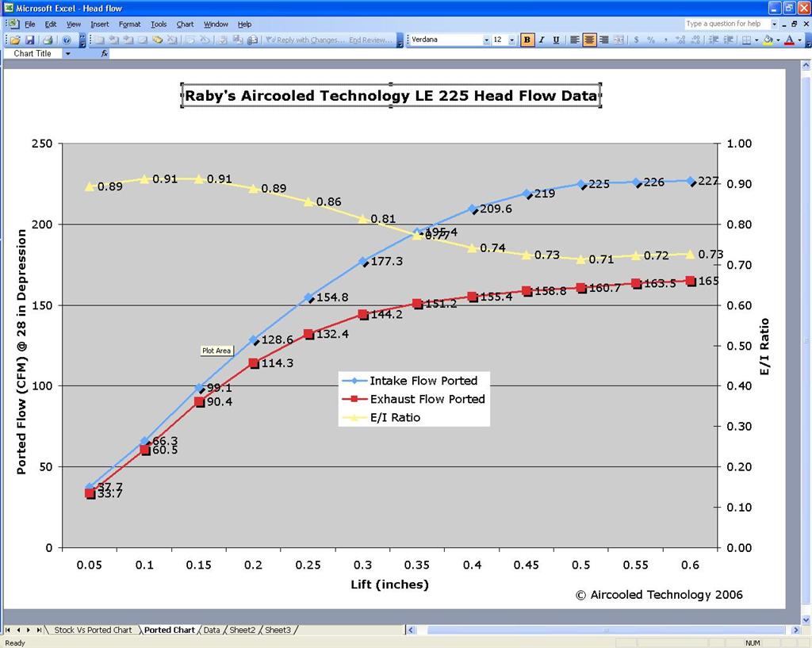812x648 pixels.
Task: Open the font size 12 dropdown
Action: pyautogui.click(x=512, y=40)
